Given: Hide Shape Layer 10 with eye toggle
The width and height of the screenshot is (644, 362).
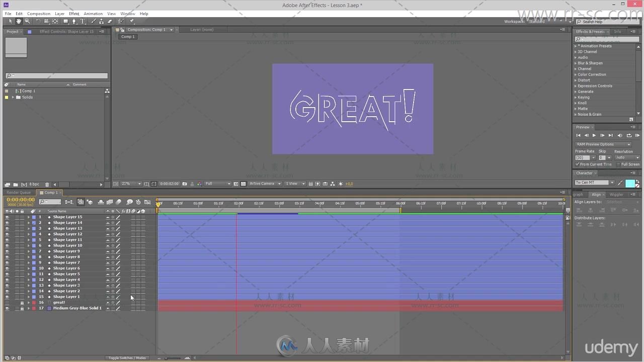Looking at the screenshot, I should (x=7, y=245).
